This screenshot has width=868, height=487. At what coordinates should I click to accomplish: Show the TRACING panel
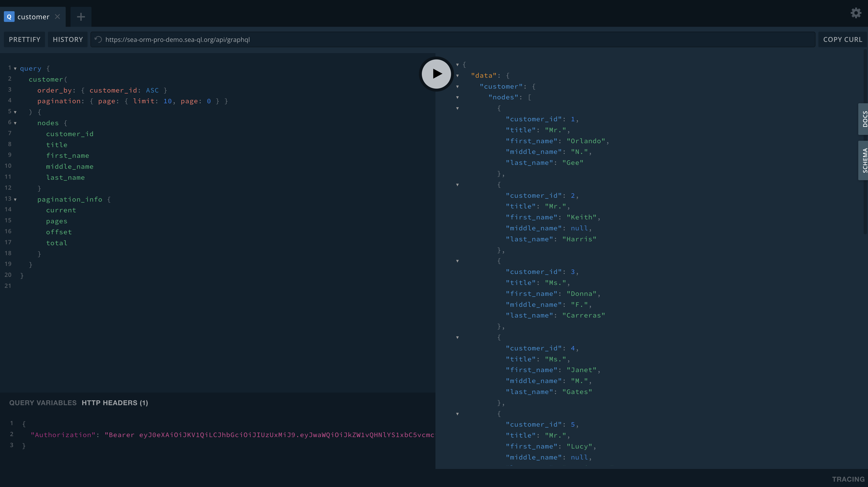point(848,479)
